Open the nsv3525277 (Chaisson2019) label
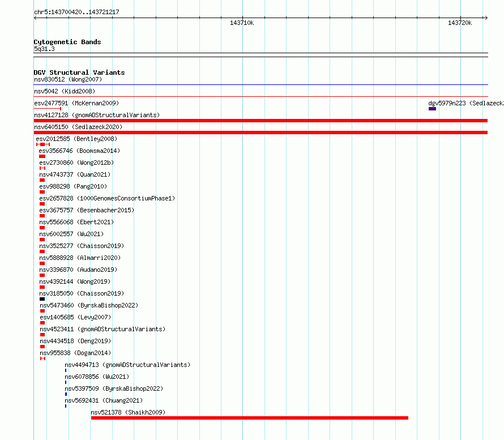This screenshot has width=504, height=440. tap(82, 246)
